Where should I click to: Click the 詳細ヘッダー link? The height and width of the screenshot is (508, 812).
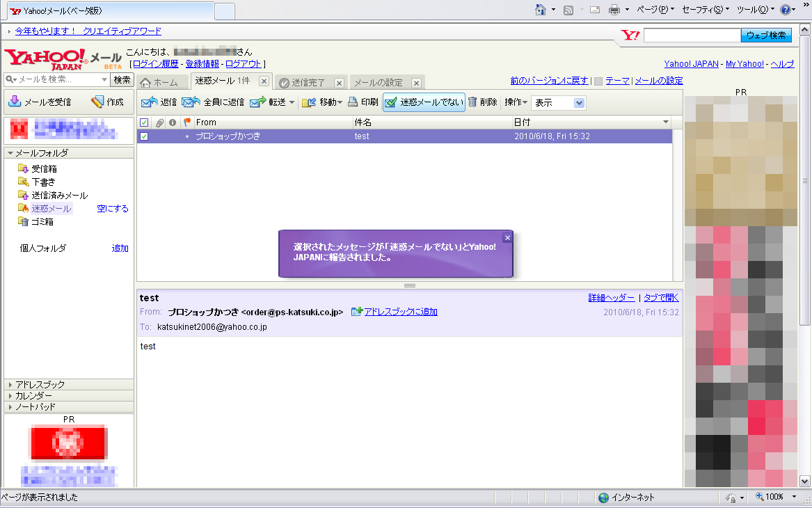tap(611, 298)
